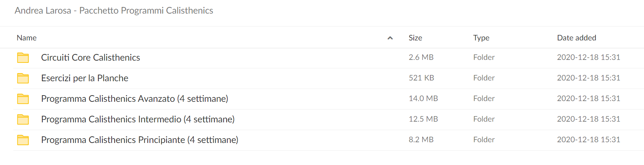Click Folder type of Principiante row
This screenshot has width=644, height=165.
pyautogui.click(x=484, y=139)
